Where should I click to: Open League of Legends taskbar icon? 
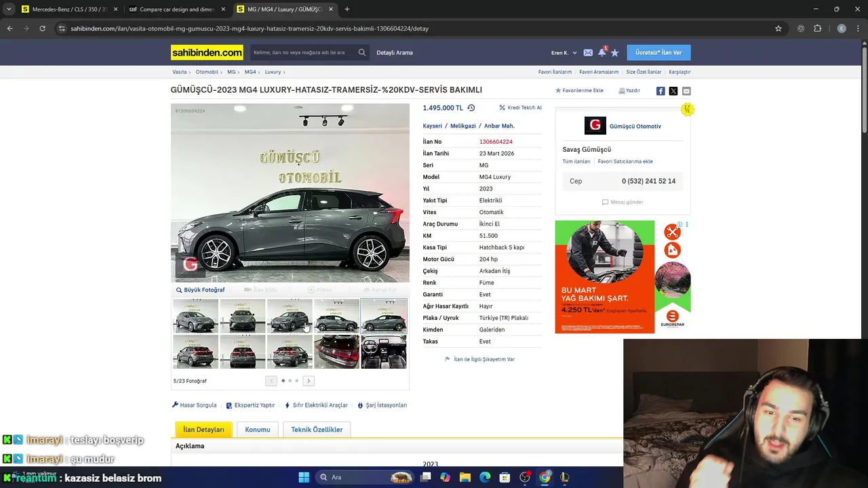564,477
